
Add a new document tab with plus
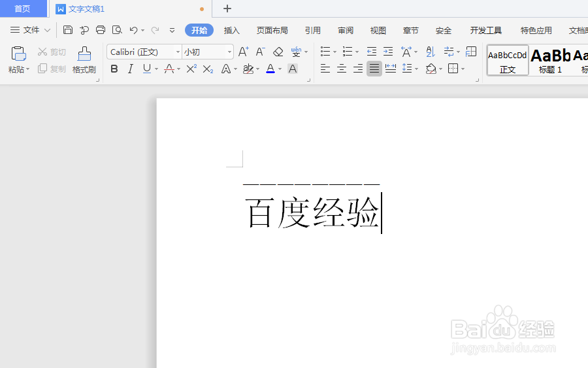coord(227,8)
